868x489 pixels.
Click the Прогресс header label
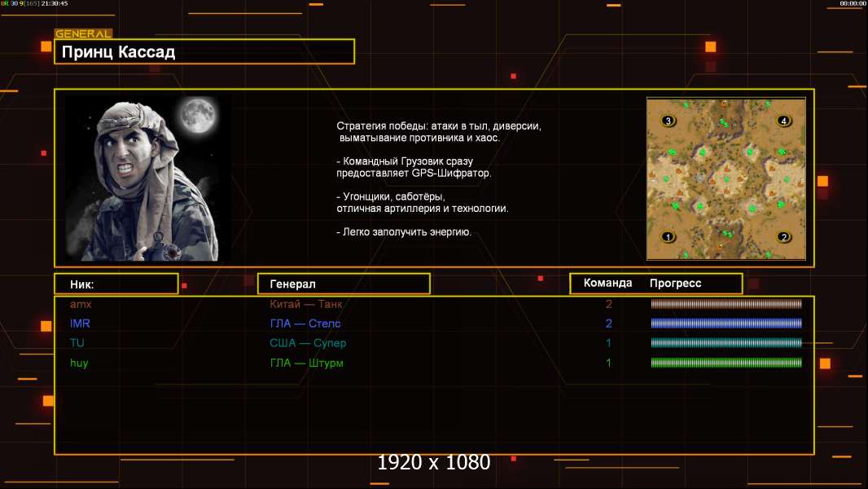pyautogui.click(x=675, y=284)
